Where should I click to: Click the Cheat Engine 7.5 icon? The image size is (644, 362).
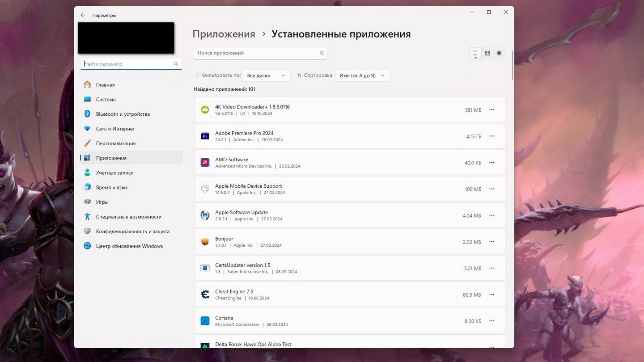pyautogui.click(x=205, y=294)
